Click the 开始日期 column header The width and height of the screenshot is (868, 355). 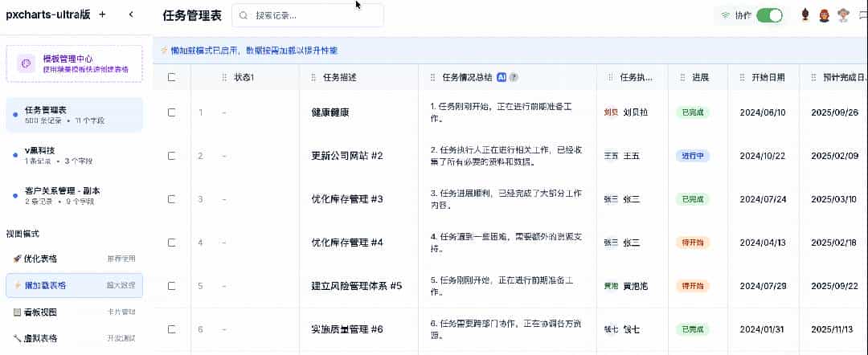(764, 77)
